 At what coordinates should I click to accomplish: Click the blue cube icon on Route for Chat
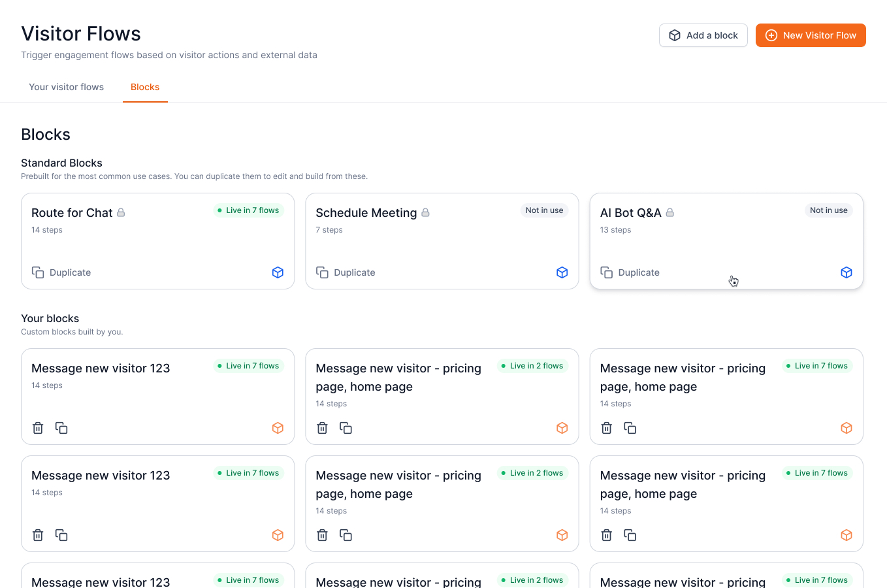pyautogui.click(x=278, y=272)
